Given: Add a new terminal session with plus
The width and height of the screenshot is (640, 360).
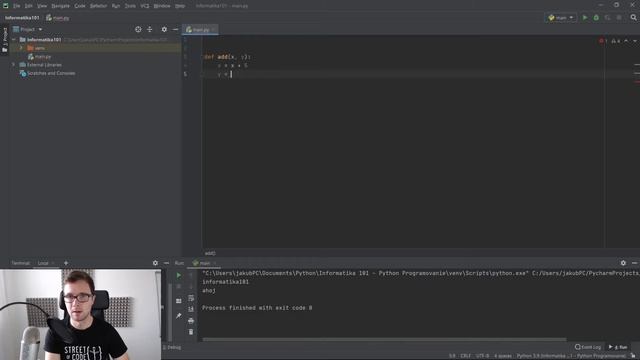Looking at the screenshot, I should coord(66,263).
